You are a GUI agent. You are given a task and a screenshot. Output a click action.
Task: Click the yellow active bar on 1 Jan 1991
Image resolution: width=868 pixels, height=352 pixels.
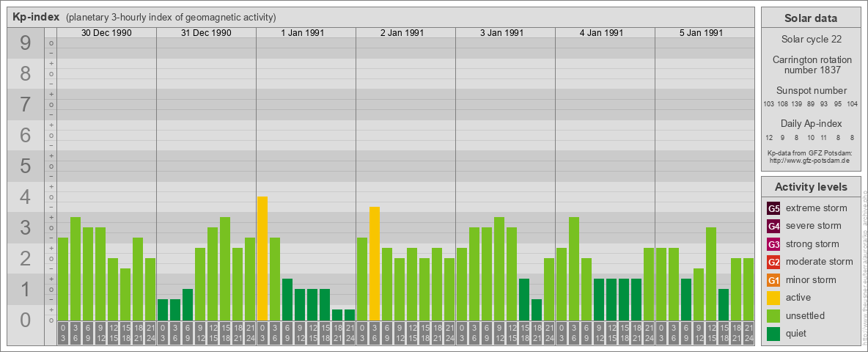click(262, 258)
